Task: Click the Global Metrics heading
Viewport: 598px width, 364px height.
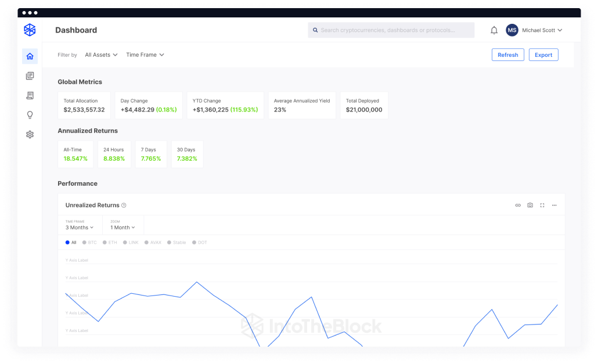Action: click(x=80, y=82)
